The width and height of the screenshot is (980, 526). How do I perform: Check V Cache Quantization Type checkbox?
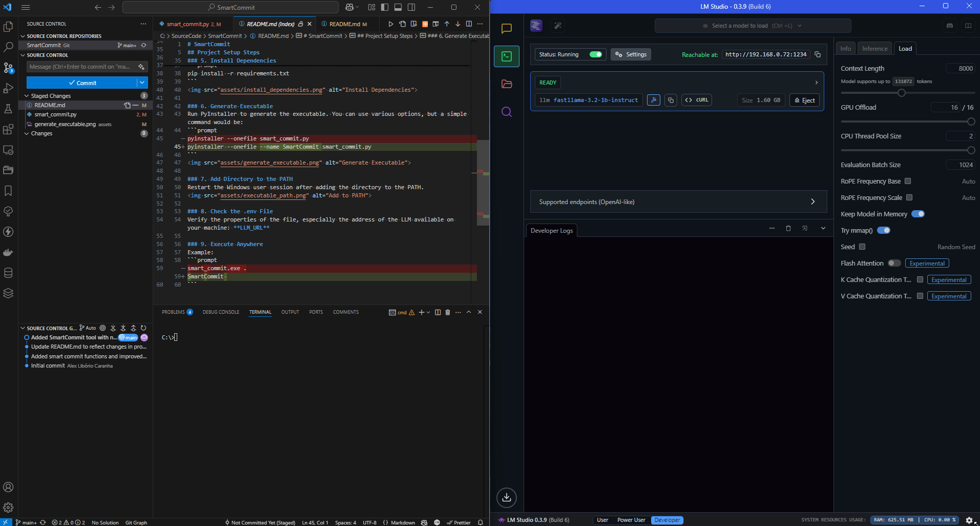(920, 296)
